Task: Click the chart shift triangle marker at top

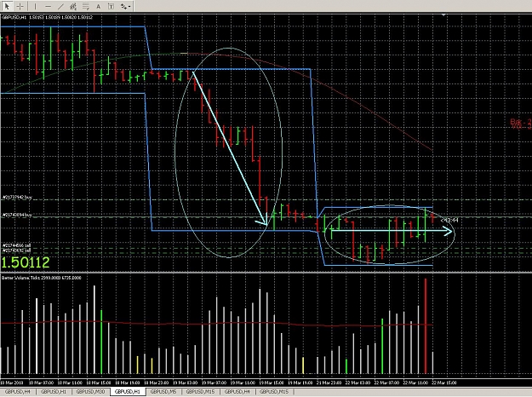Action: click(443, 15)
